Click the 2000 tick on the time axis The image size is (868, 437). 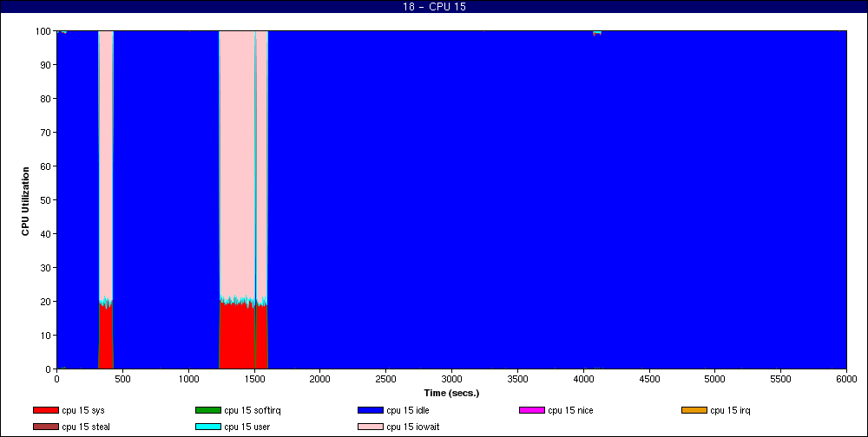(x=320, y=380)
